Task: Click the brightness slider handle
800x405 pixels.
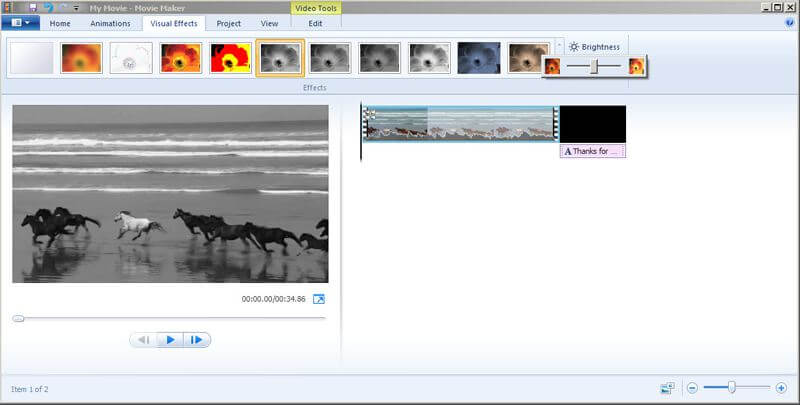Action: point(594,66)
